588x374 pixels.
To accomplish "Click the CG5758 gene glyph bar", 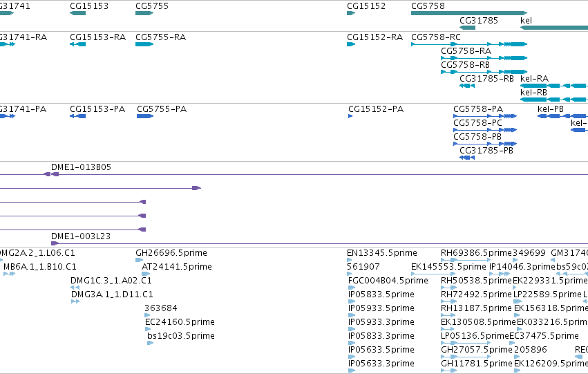I will click(x=469, y=13).
